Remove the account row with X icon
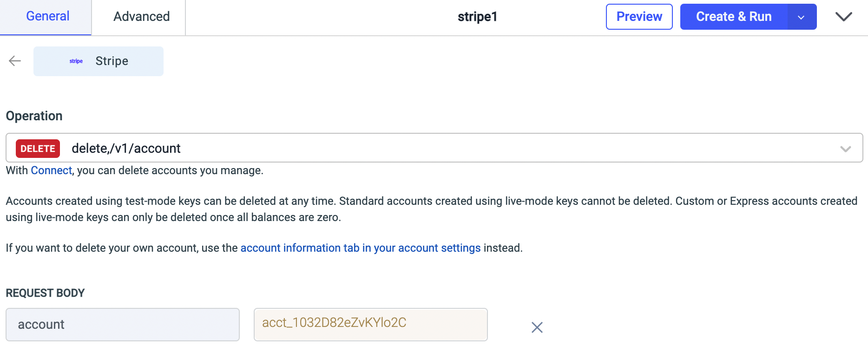 click(x=537, y=327)
